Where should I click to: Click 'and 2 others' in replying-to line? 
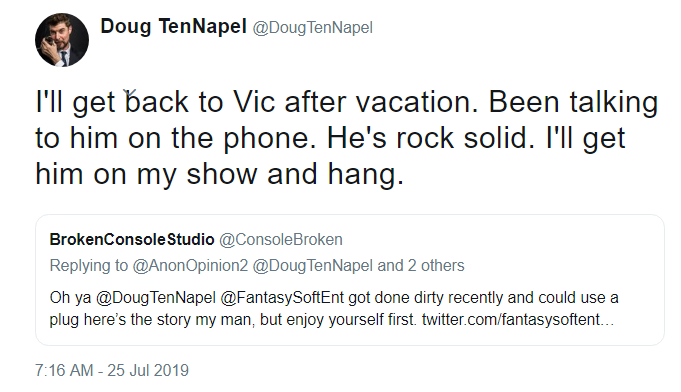421,266
